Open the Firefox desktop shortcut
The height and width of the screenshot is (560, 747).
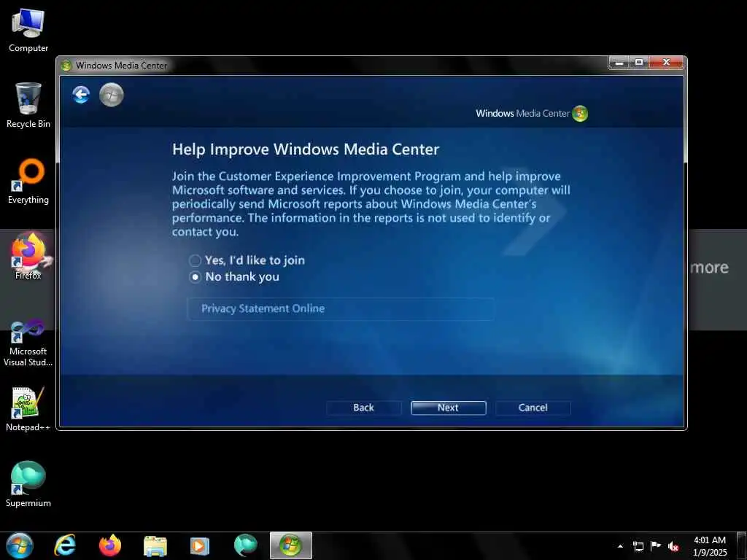pyautogui.click(x=28, y=257)
